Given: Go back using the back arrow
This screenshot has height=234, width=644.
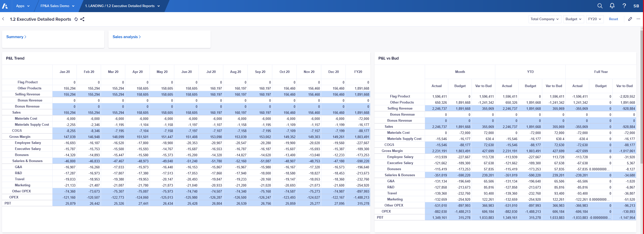Looking at the screenshot, I should [x=3, y=19].
